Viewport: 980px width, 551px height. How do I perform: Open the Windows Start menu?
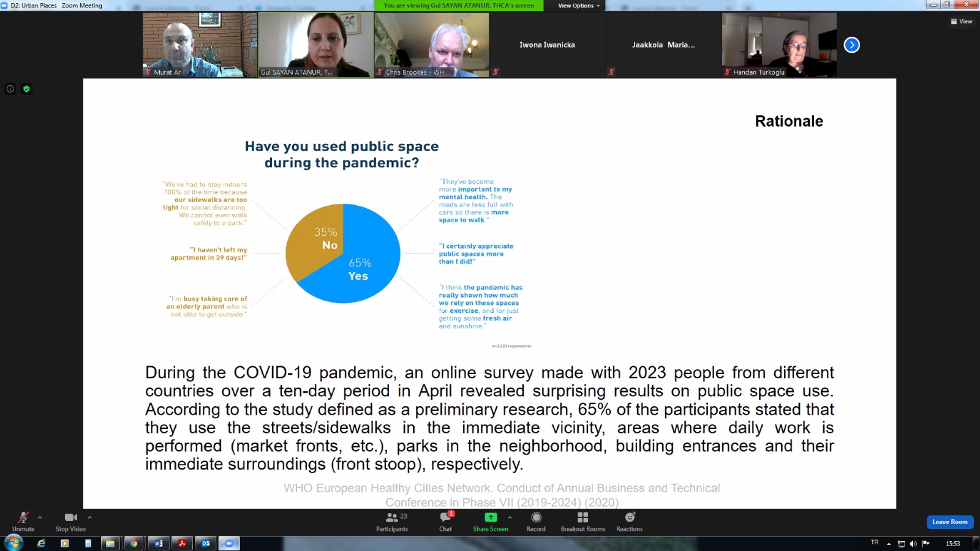click(13, 543)
